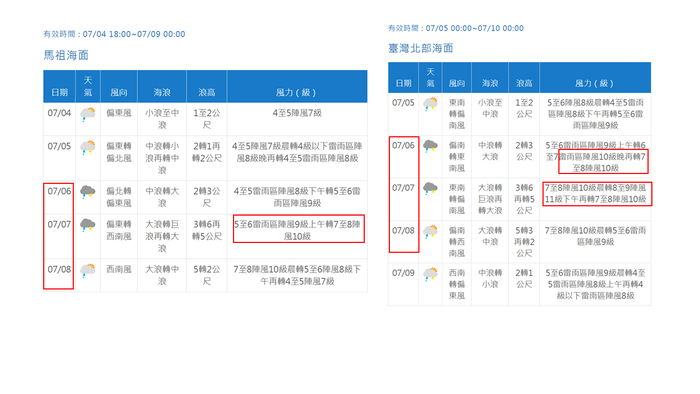Click the 07/08 weather icon in 馬祖海面 table
Image resolution: width=700 pixels, height=394 pixels.
pyautogui.click(x=88, y=270)
